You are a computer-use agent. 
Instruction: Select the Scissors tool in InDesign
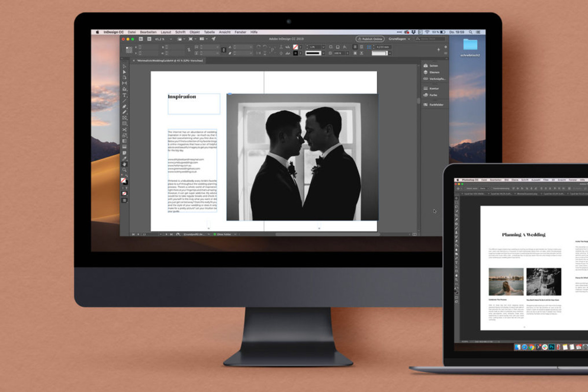124,129
